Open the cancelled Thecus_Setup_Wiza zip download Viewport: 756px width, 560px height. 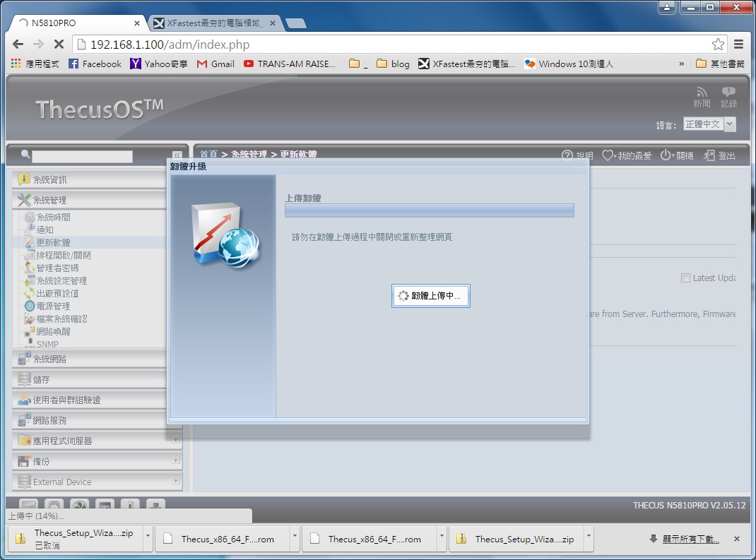[x=76, y=539]
